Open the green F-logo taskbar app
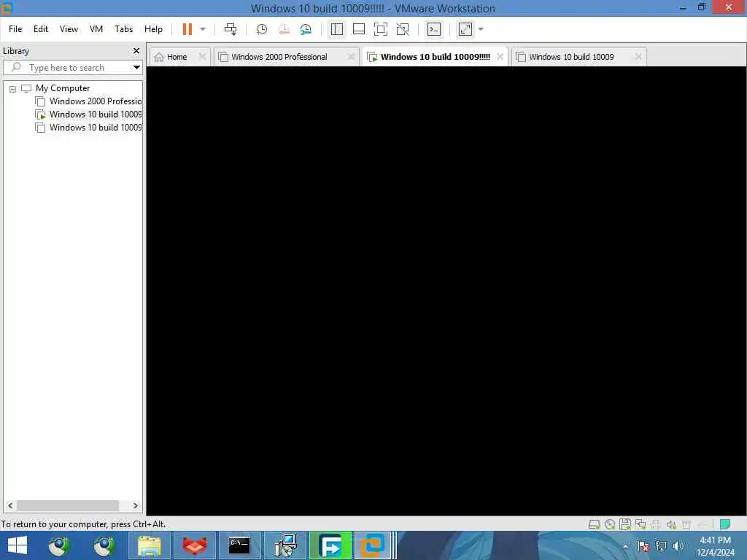 tap(330, 545)
